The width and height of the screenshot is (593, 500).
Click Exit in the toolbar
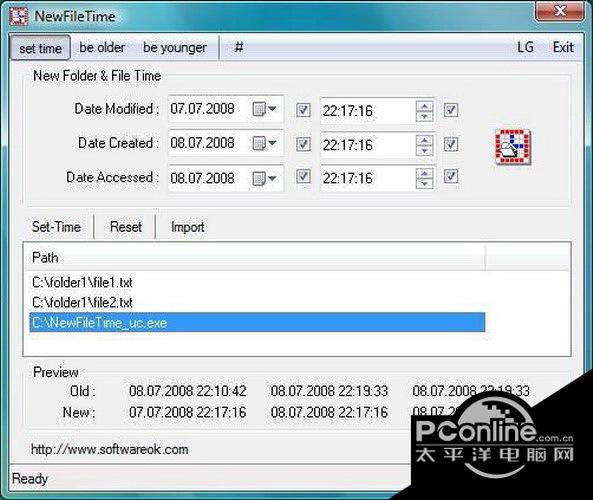point(563,47)
